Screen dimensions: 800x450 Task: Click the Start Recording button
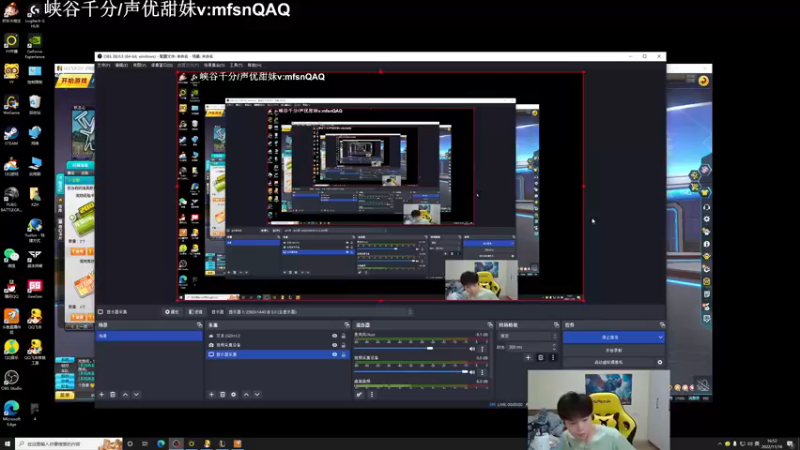click(x=614, y=351)
